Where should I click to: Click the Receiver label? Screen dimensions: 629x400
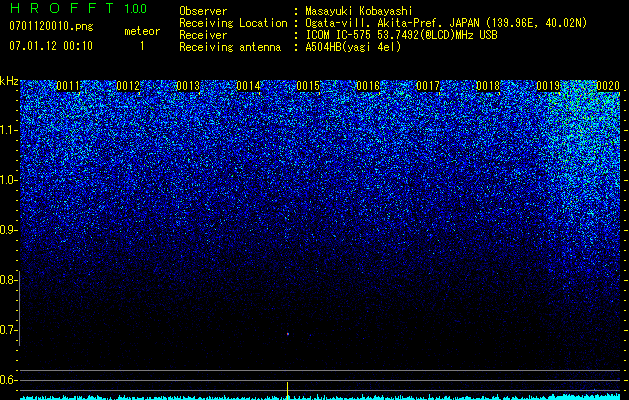tap(203, 35)
